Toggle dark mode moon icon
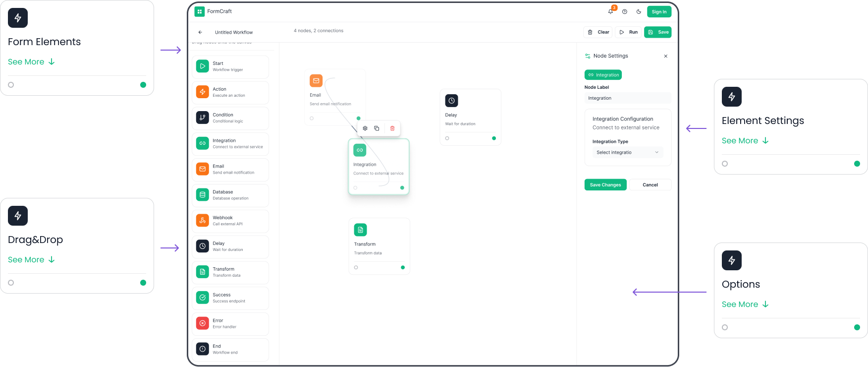 639,12
